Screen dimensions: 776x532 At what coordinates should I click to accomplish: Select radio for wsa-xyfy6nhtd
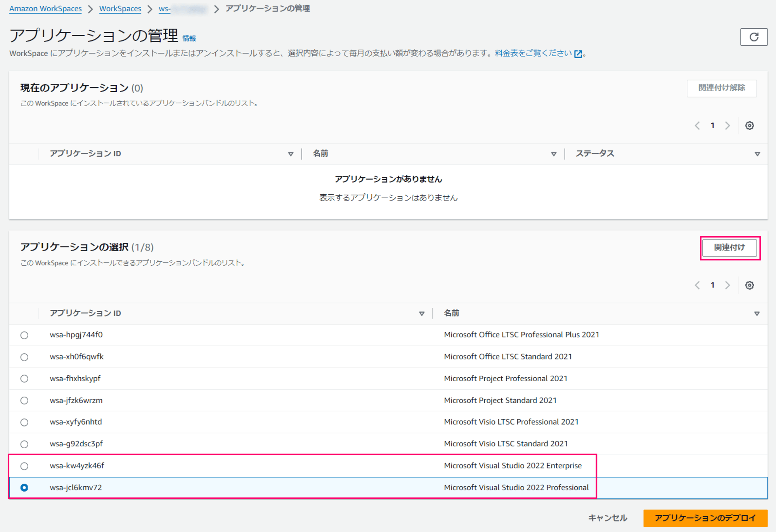pos(24,422)
